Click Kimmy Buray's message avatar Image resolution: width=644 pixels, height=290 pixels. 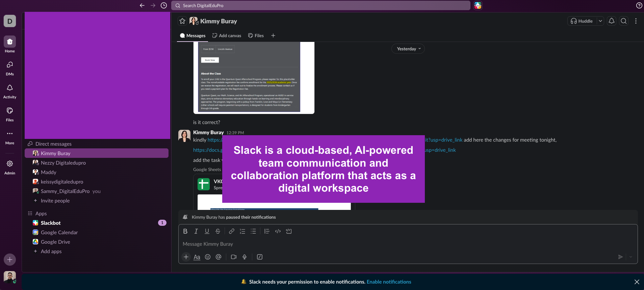tap(184, 136)
